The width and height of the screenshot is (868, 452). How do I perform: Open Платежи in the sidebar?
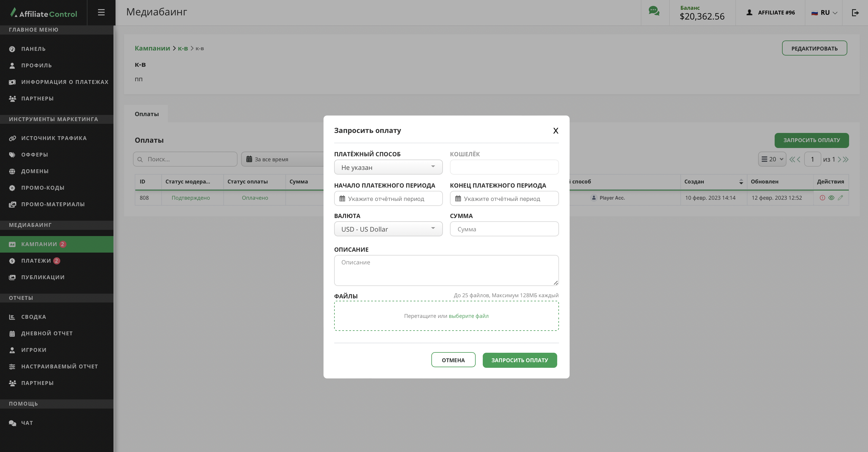click(x=36, y=261)
